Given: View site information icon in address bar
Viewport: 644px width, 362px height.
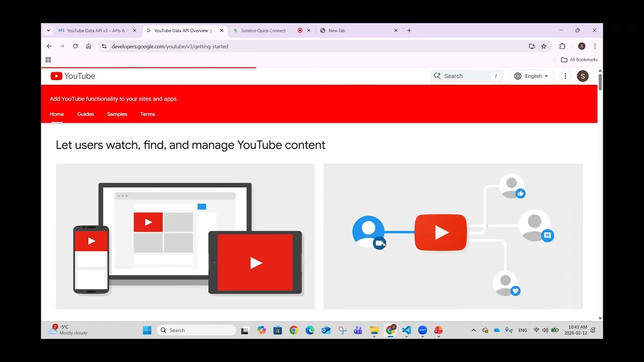Looking at the screenshot, I should 104,46.
